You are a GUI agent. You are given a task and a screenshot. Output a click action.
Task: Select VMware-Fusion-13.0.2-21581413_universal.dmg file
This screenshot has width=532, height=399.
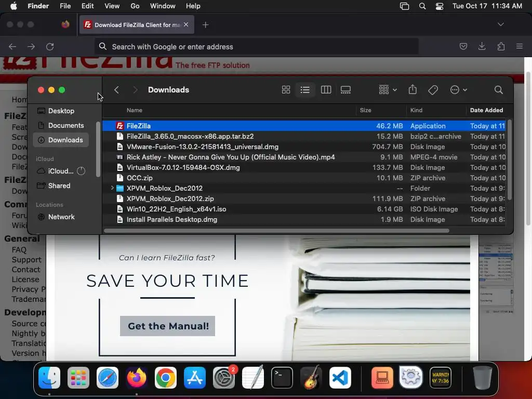click(x=303, y=147)
